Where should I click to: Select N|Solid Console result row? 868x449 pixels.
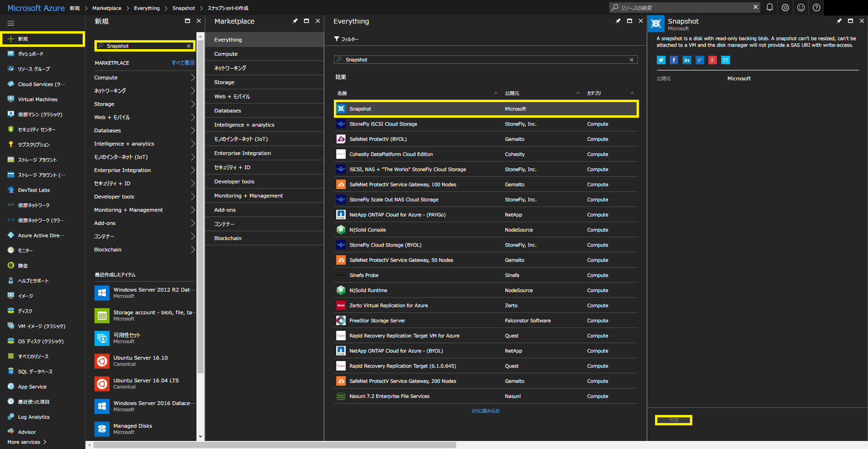486,230
